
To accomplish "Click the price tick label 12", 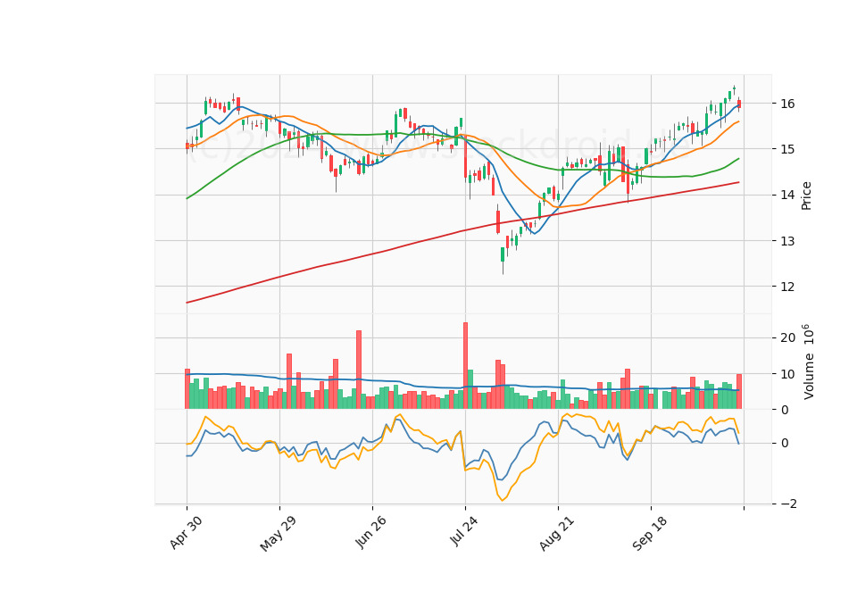I will pos(787,287).
